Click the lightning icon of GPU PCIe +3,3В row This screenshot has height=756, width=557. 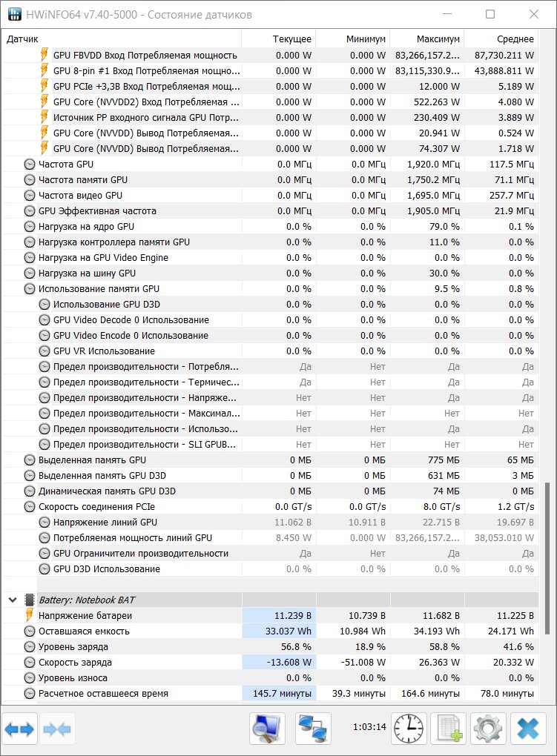point(45,86)
